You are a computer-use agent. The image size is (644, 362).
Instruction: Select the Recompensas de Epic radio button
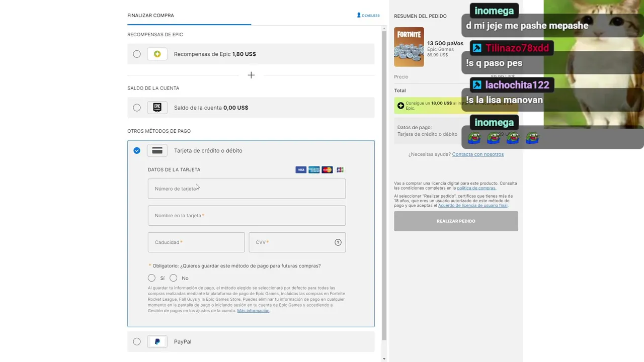137,54
